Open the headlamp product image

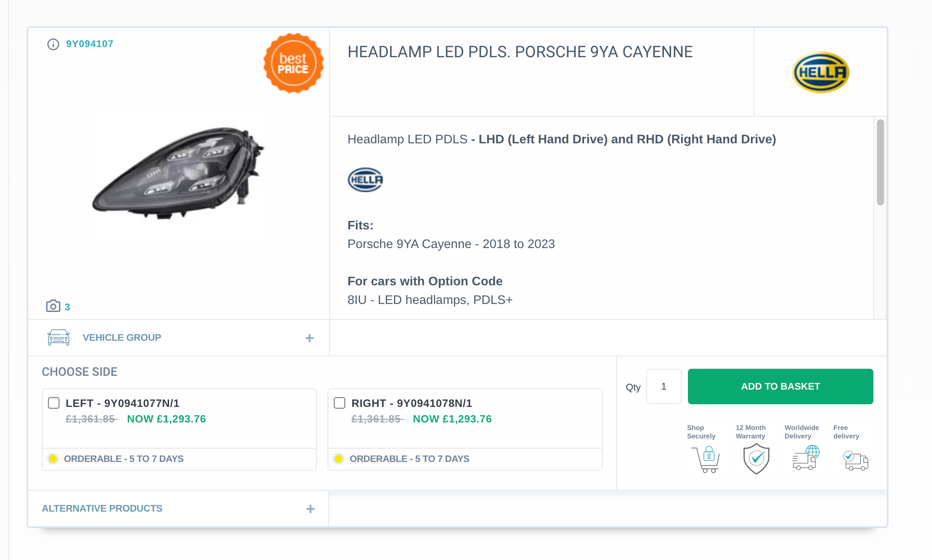178,173
